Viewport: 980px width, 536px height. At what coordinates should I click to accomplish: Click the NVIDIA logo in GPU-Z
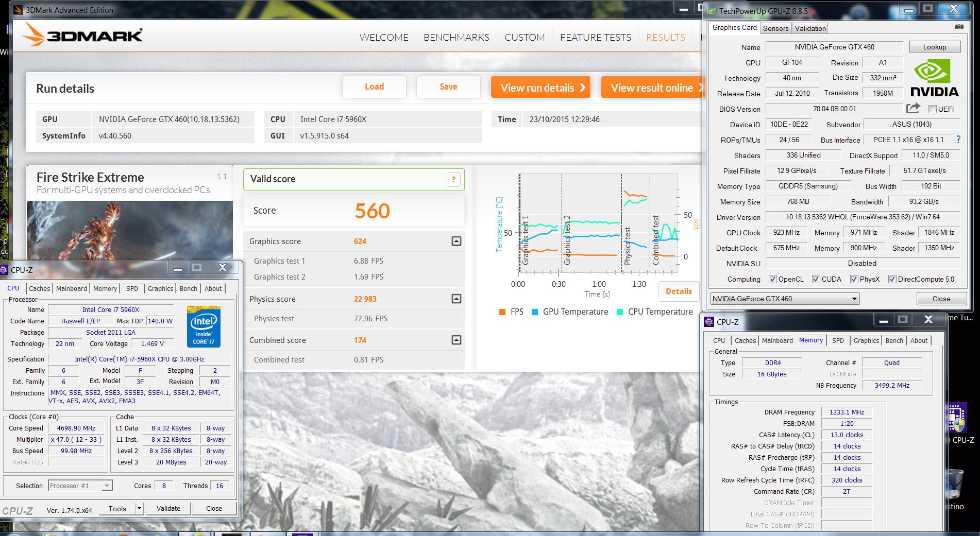934,79
